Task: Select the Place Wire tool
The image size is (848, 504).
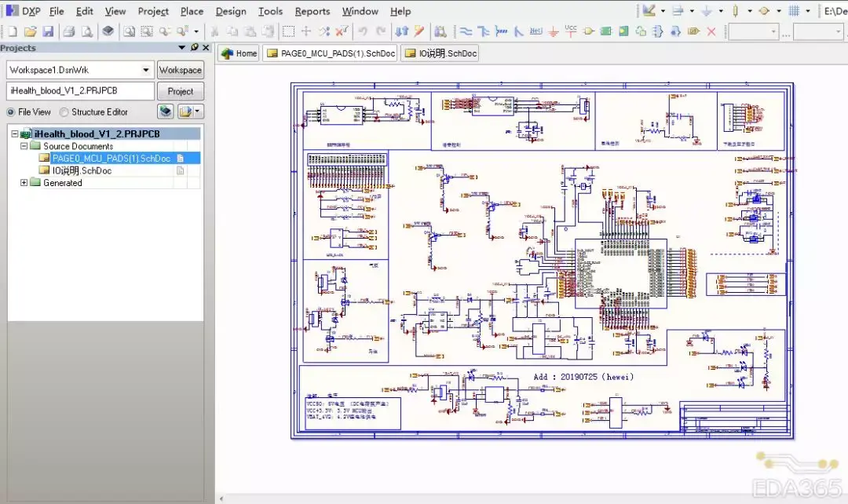Action: tap(466, 31)
